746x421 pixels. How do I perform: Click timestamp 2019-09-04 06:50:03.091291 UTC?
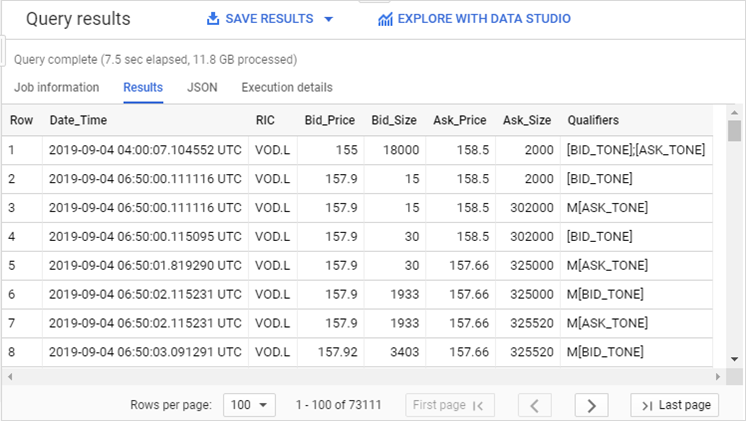145,352
